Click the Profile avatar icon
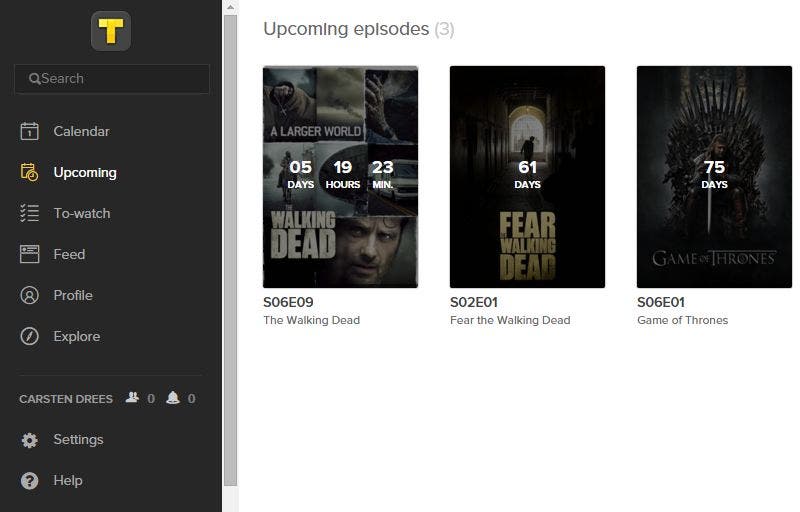The image size is (800, 512). pyautogui.click(x=29, y=295)
